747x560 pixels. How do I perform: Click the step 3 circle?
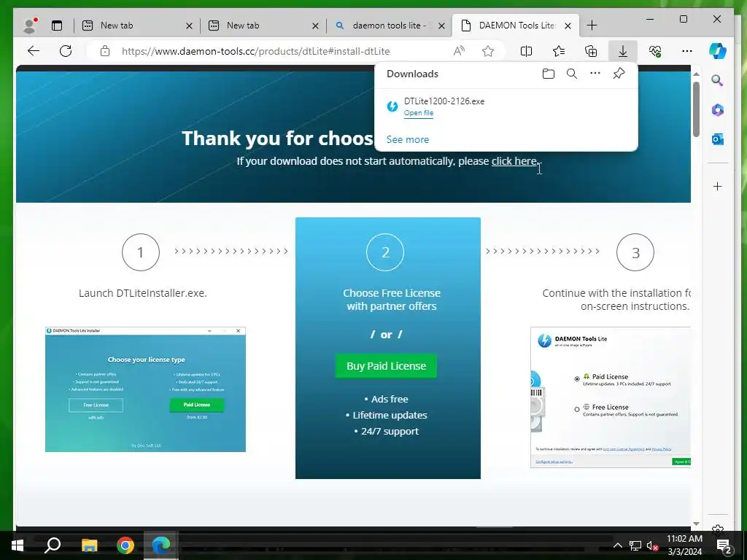pos(635,252)
